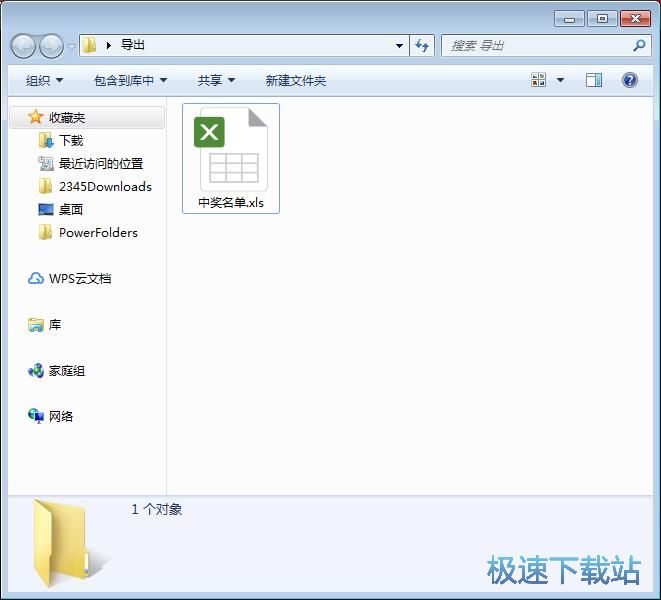Open the 组织 menu

click(44, 80)
